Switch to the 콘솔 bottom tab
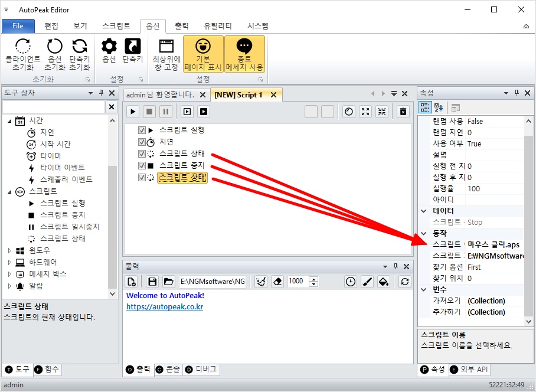Screen dimensions: 536x392 168,370
